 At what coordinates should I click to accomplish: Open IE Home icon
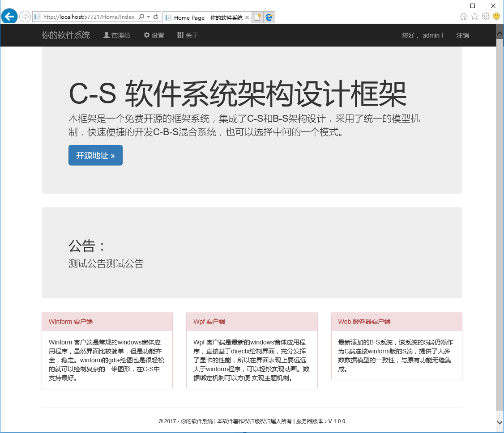[464, 17]
